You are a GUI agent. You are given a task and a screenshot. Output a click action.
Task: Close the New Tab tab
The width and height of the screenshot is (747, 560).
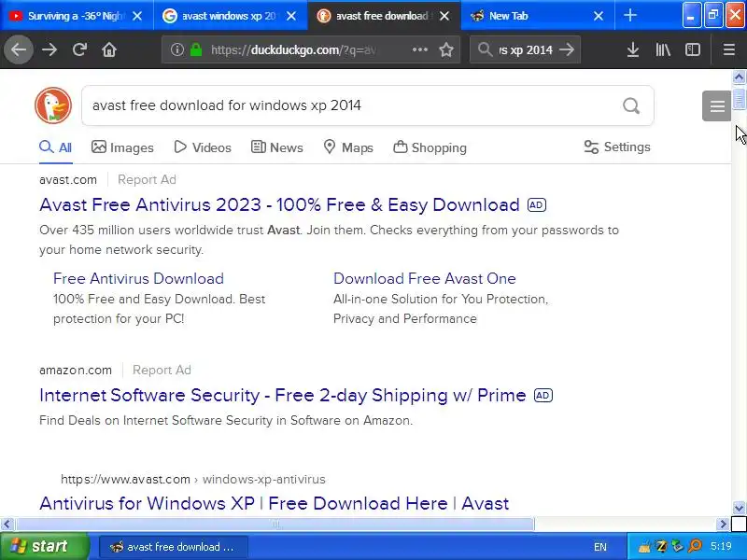pyautogui.click(x=599, y=16)
